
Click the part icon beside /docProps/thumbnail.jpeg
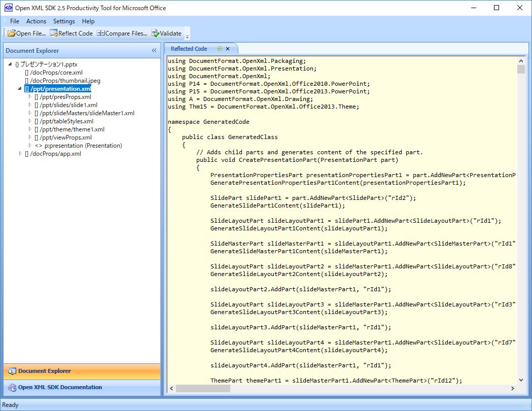coord(26,81)
